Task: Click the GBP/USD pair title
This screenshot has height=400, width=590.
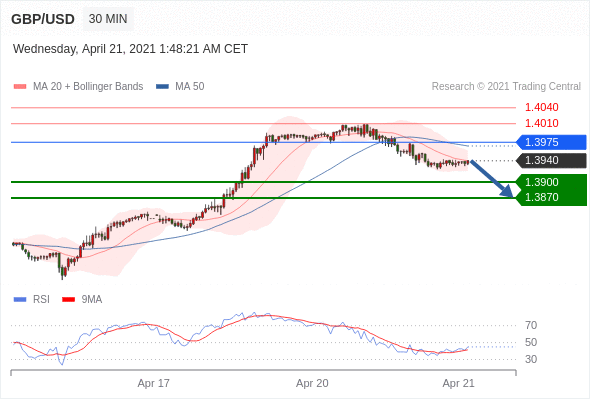Action: 43,19
